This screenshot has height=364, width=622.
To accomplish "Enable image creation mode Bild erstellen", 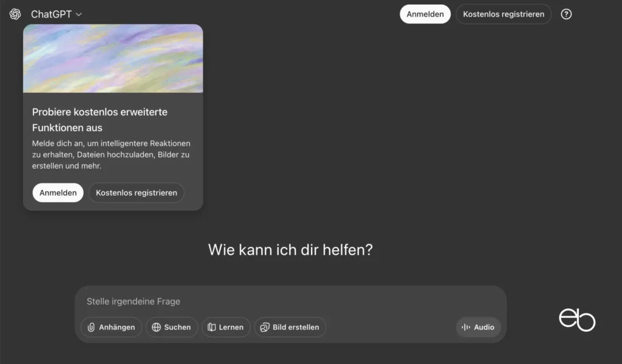I will click(x=290, y=327).
